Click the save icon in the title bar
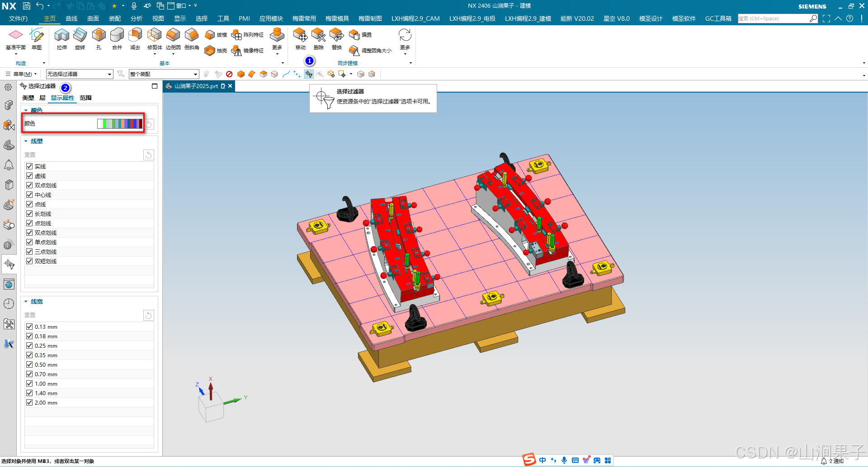This screenshot has height=467, width=868. tap(27, 6)
